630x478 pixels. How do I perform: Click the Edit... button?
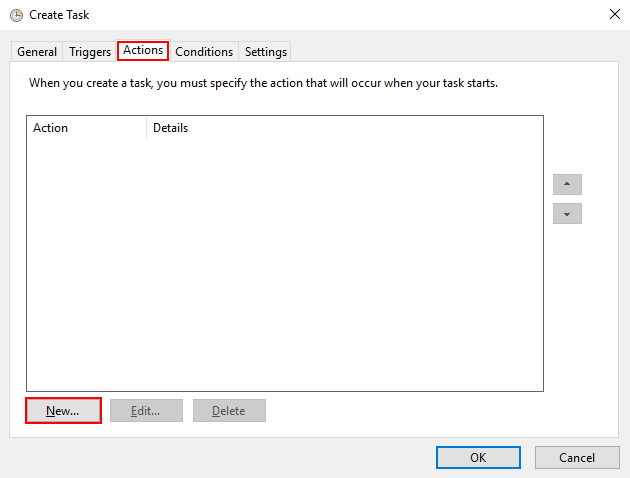click(x=146, y=411)
